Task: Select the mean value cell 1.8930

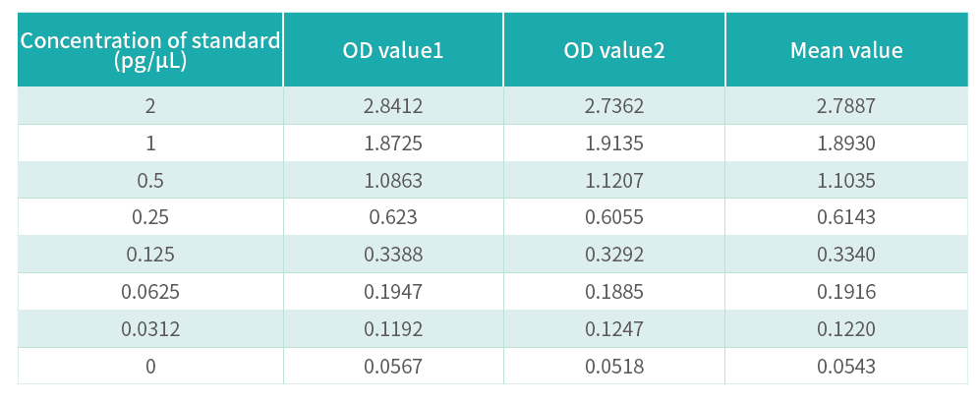Action: click(846, 144)
